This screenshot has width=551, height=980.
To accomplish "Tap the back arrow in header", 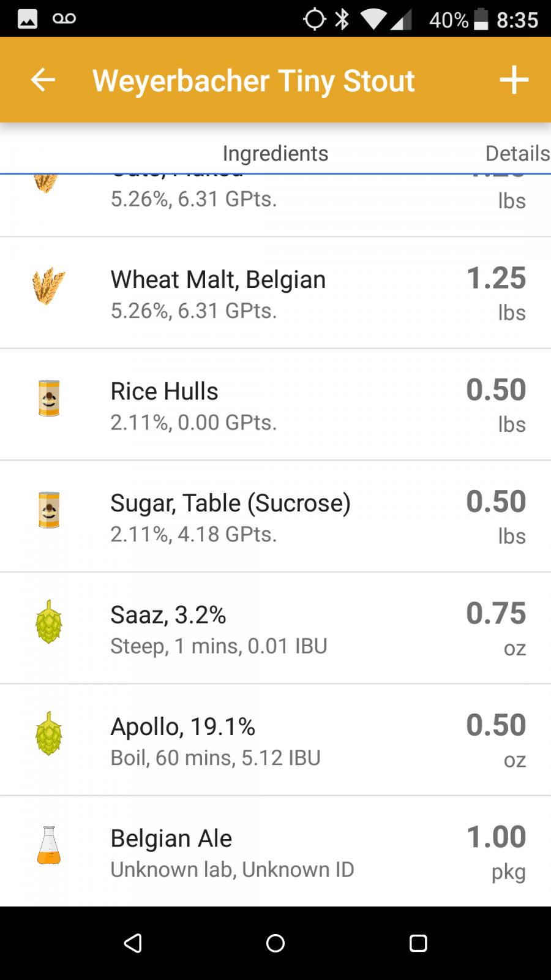I will click(43, 80).
